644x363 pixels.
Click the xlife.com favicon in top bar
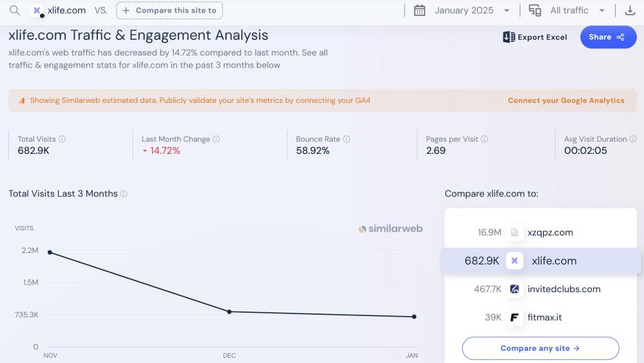click(37, 11)
